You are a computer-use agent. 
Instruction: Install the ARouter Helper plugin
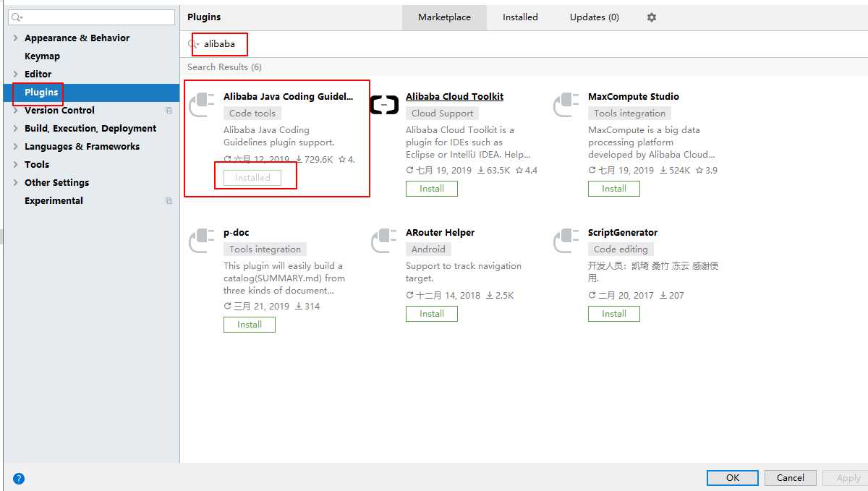tap(432, 314)
